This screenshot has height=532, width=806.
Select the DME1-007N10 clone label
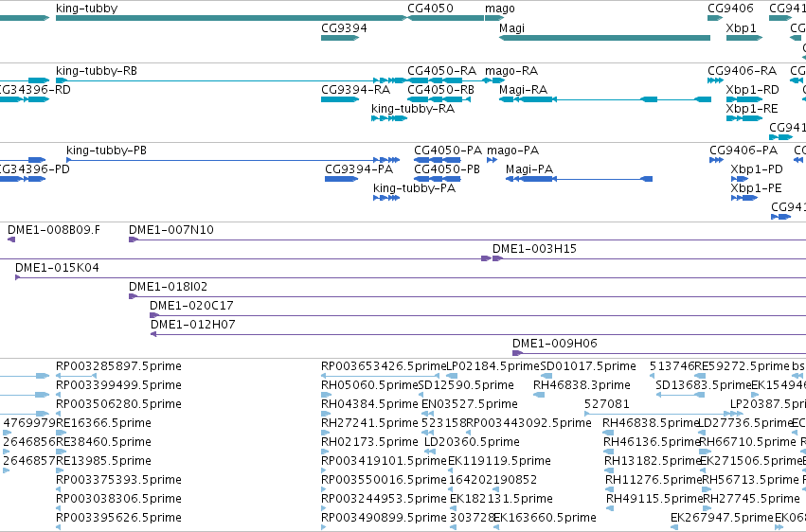(x=171, y=229)
